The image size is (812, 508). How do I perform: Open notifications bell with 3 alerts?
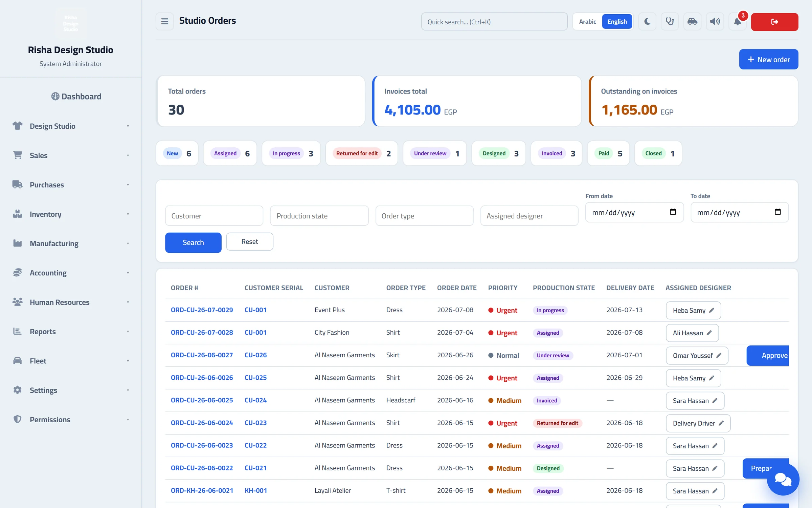(738, 22)
